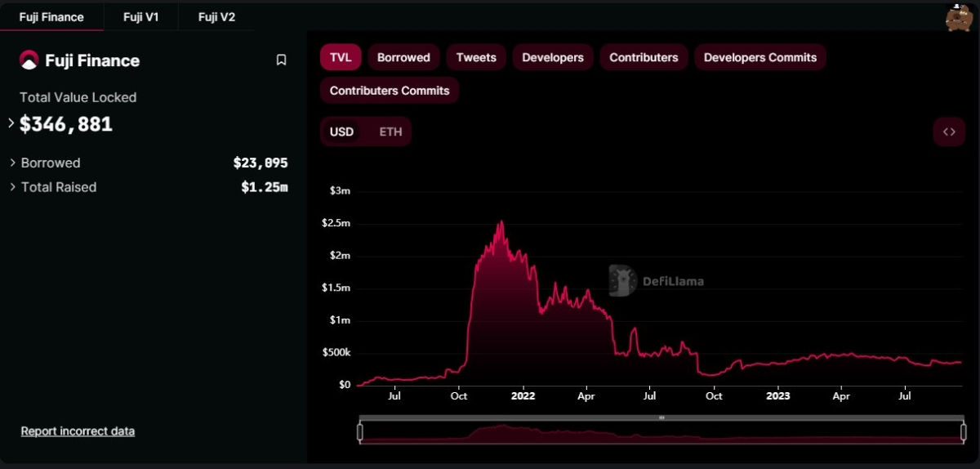Grab the right handle of range slider
The height and width of the screenshot is (469, 980).
coord(964,432)
